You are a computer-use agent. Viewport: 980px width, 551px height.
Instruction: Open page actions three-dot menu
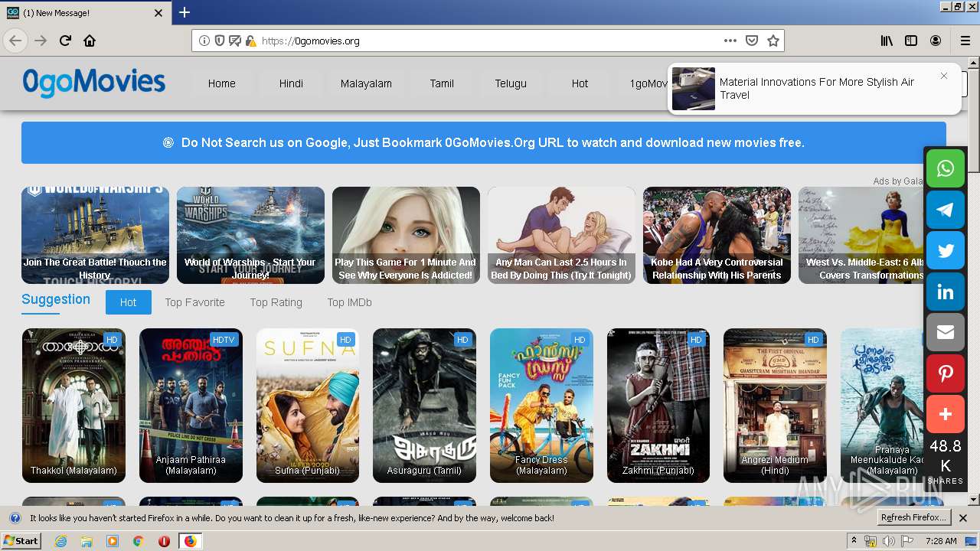pyautogui.click(x=730, y=41)
